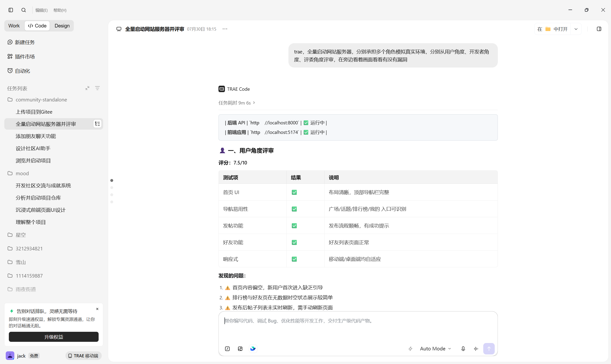Open task 添加朋友聊天功能
The image size is (611, 364).
pos(54,136)
